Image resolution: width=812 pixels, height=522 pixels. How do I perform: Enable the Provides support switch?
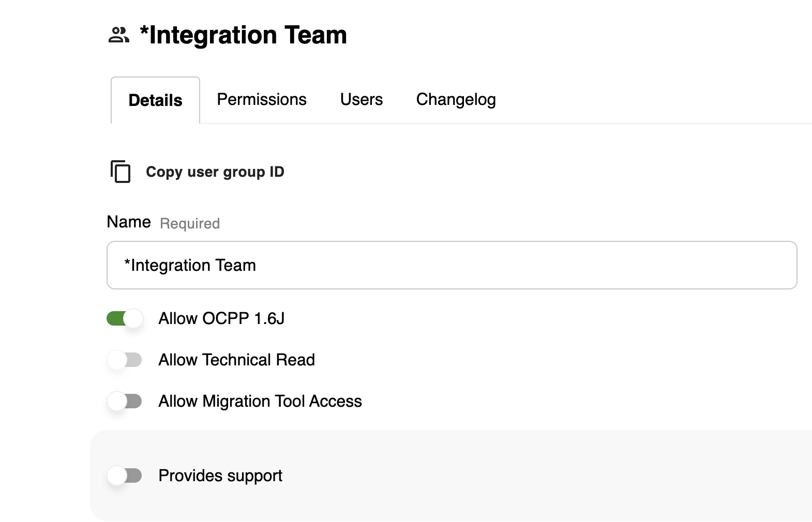(x=125, y=475)
